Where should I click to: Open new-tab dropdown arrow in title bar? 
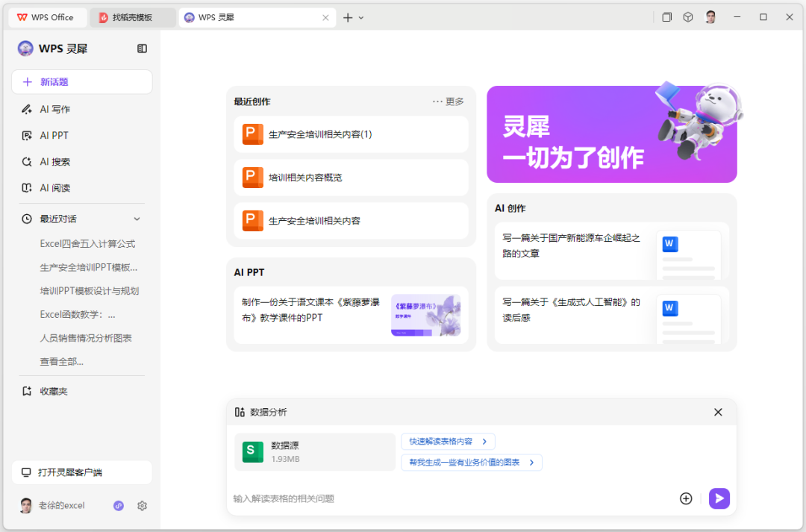pos(361,17)
